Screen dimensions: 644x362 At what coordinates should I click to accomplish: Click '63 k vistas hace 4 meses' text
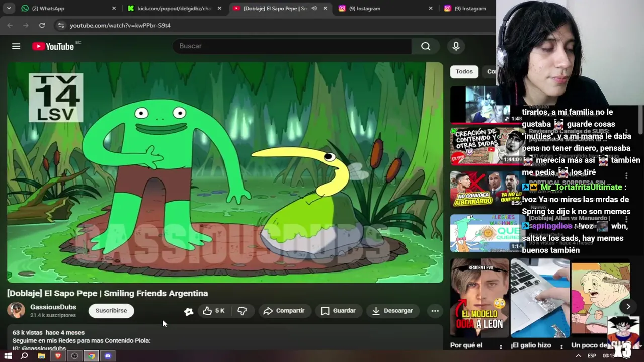click(48, 332)
